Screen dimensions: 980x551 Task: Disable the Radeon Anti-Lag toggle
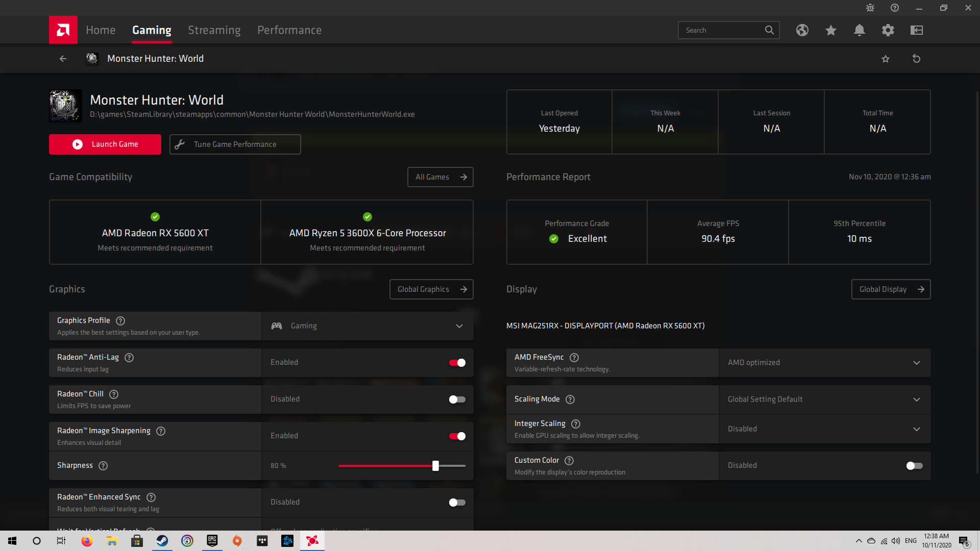click(x=457, y=363)
